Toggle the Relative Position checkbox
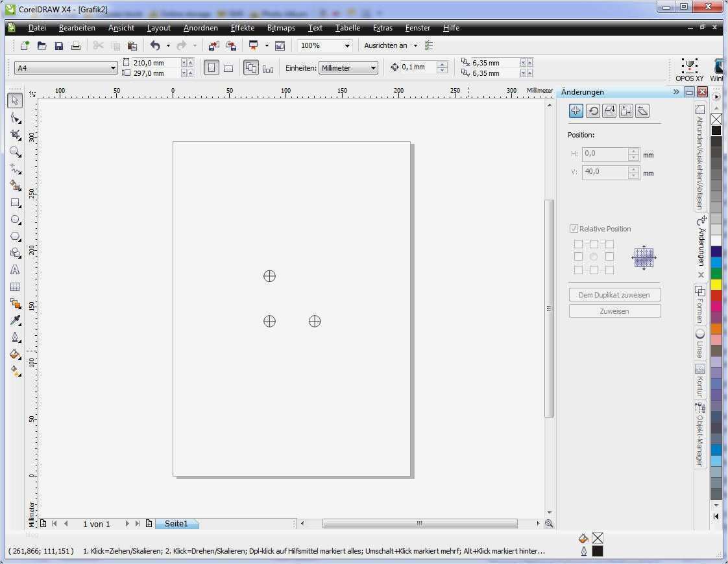728x564 pixels. click(574, 228)
